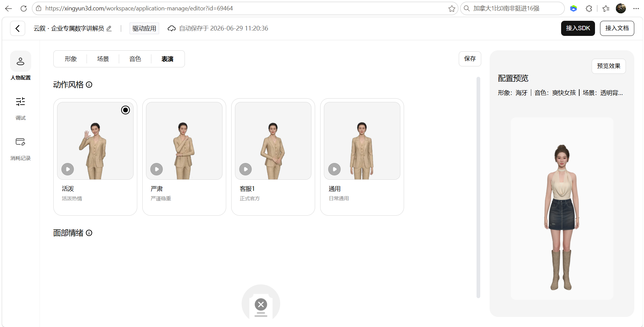Click the 日常通用 description text
644x327 pixels.
click(339, 199)
